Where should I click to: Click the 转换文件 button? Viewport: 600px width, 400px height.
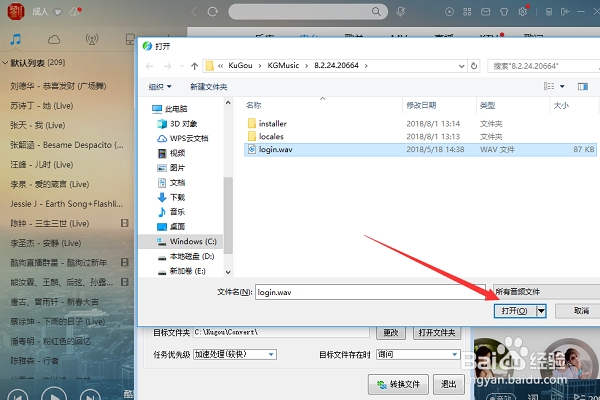click(398, 384)
